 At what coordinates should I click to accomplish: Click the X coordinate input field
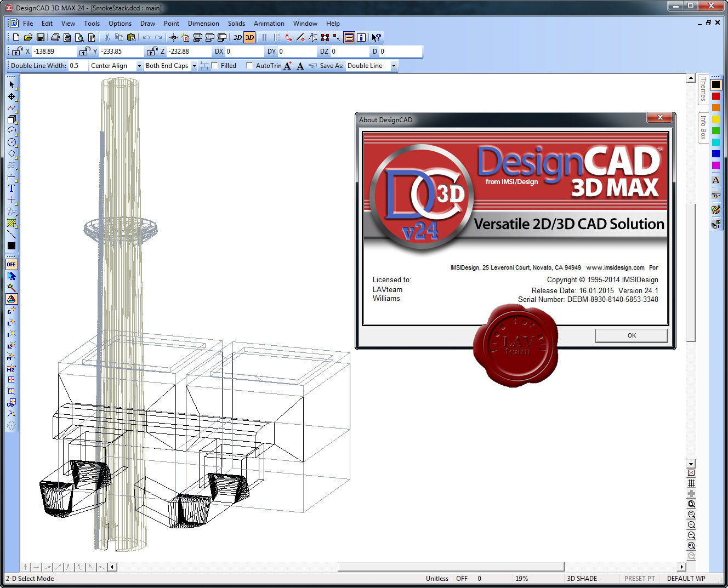[54, 51]
